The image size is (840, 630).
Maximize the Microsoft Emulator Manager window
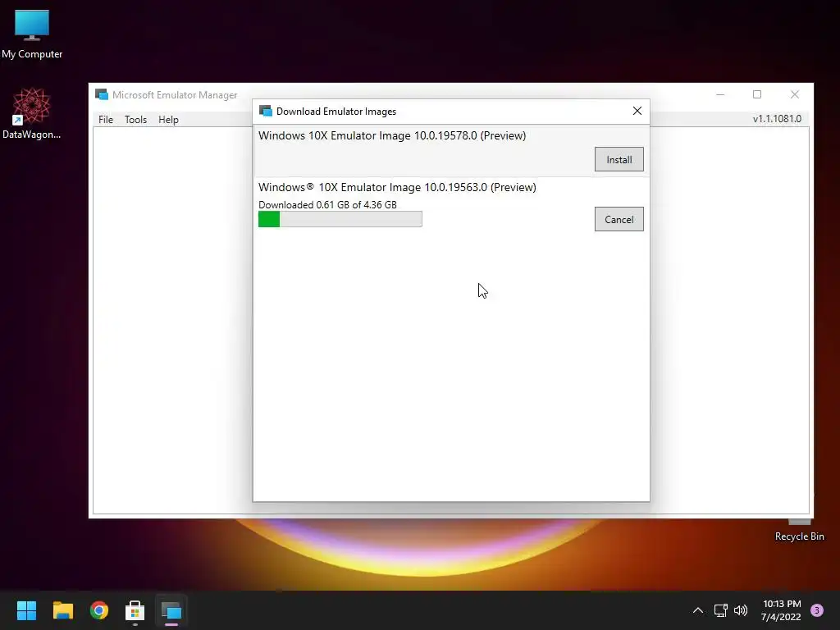pos(757,95)
